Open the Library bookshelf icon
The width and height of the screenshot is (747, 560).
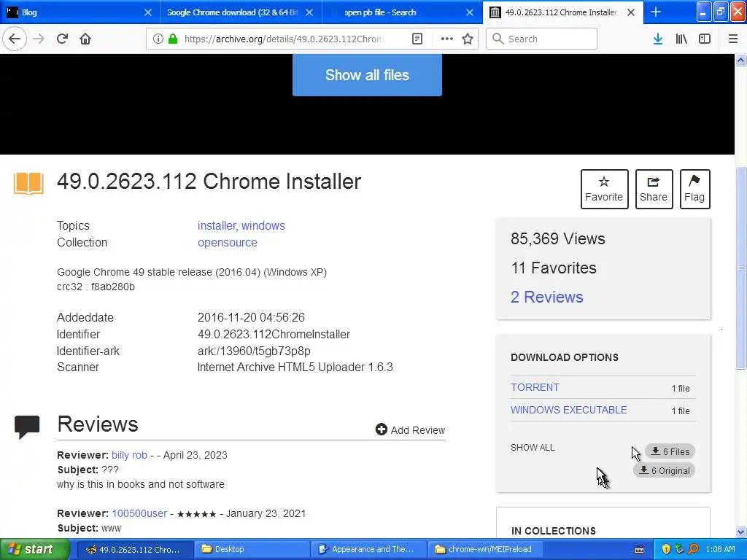(681, 39)
